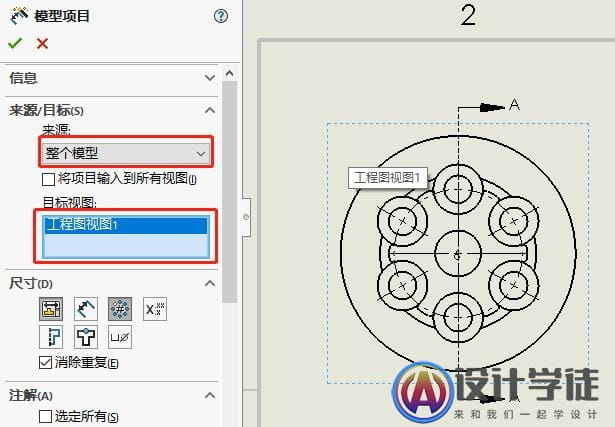
Task: Uncheck the eliminate duplicates checkbox
Action: (45, 362)
